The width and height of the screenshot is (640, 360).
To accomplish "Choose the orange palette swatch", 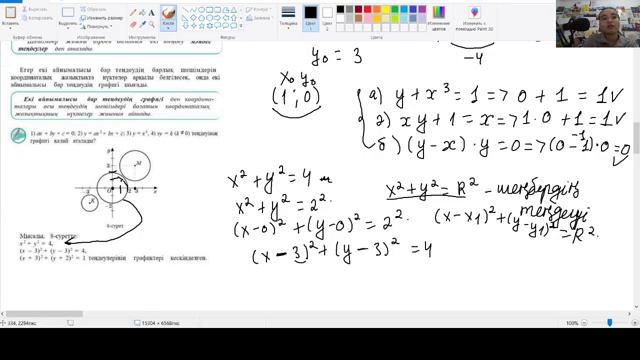I will (377, 9).
